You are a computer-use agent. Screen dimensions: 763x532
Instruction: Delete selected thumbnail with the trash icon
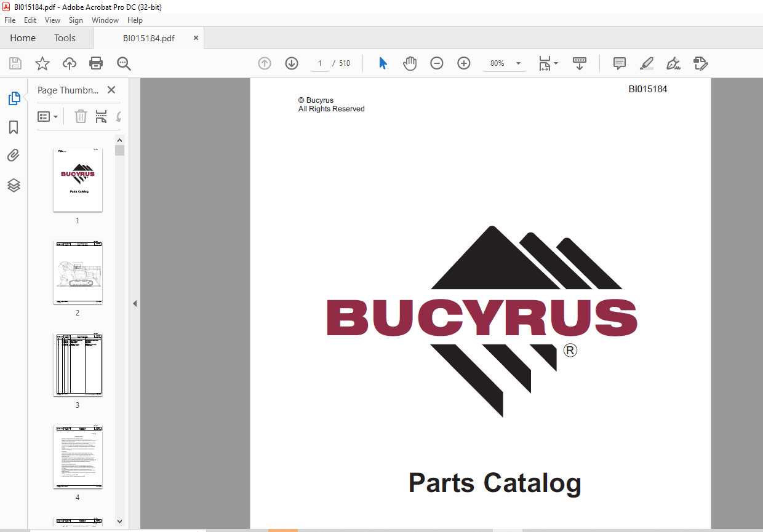(81, 116)
